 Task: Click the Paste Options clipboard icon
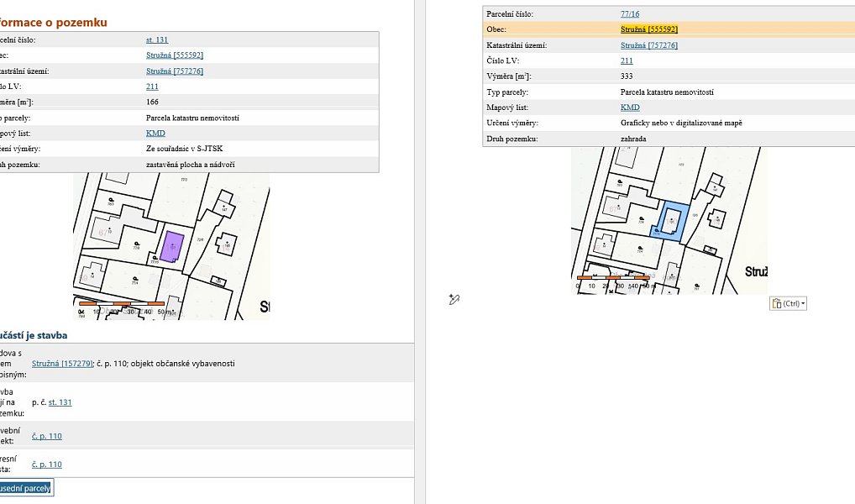(x=777, y=304)
